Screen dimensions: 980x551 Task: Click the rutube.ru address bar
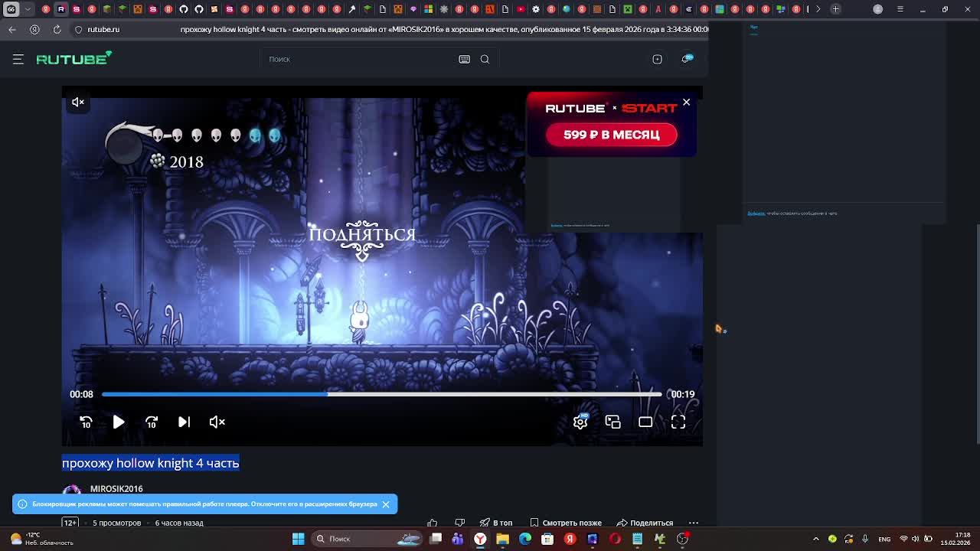(103, 29)
